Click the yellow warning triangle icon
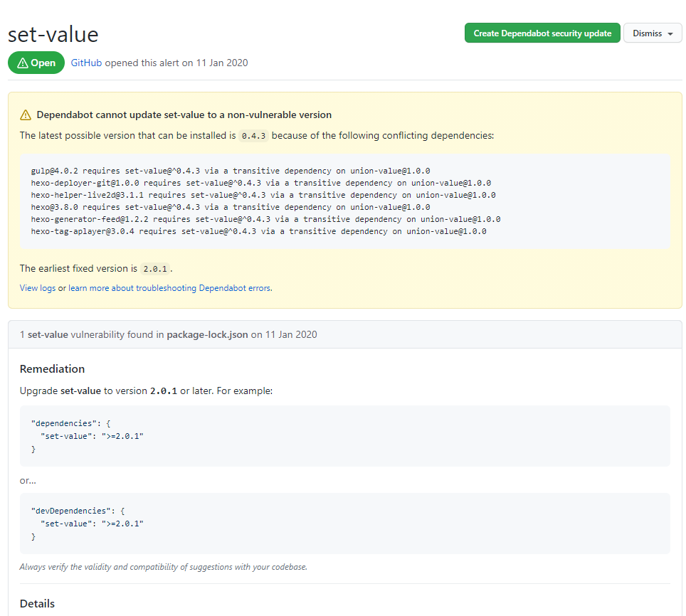Image resolution: width=686 pixels, height=616 pixels. click(26, 115)
